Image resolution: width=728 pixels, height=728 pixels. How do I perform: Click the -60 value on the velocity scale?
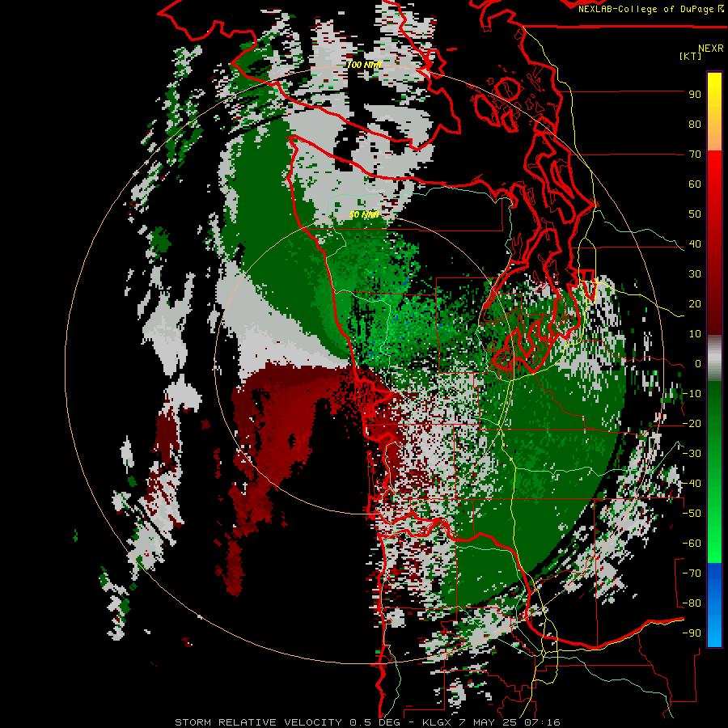(692, 544)
